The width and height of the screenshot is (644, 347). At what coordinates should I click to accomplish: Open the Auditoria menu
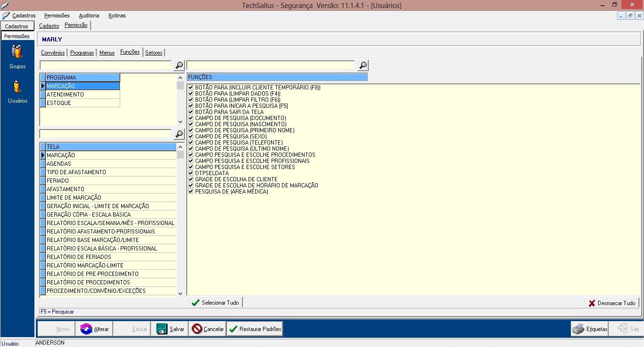tap(89, 16)
